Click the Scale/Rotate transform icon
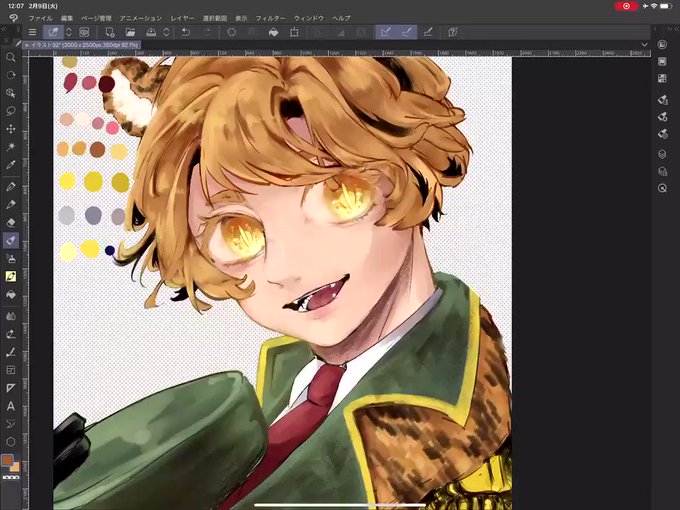Image resolution: width=680 pixels, height=510 pixels. pyautogui.click(x=294, y=32)
